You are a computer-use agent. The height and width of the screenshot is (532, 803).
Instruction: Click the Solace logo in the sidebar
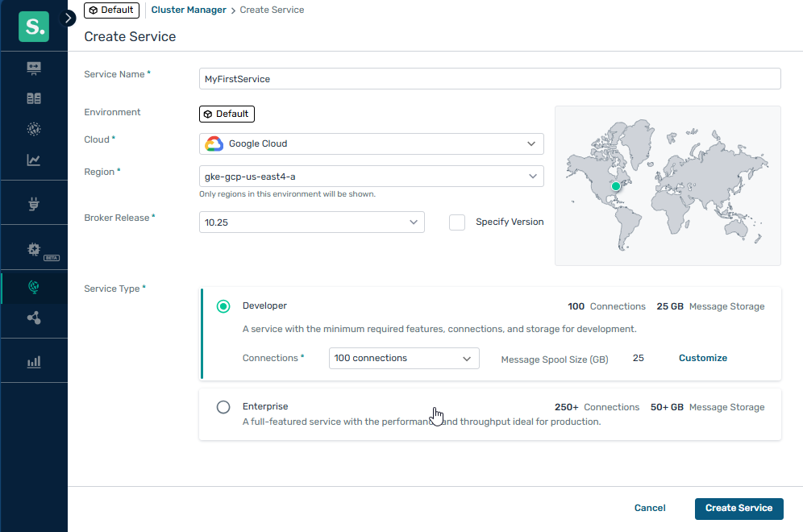[x=34, y=27]
